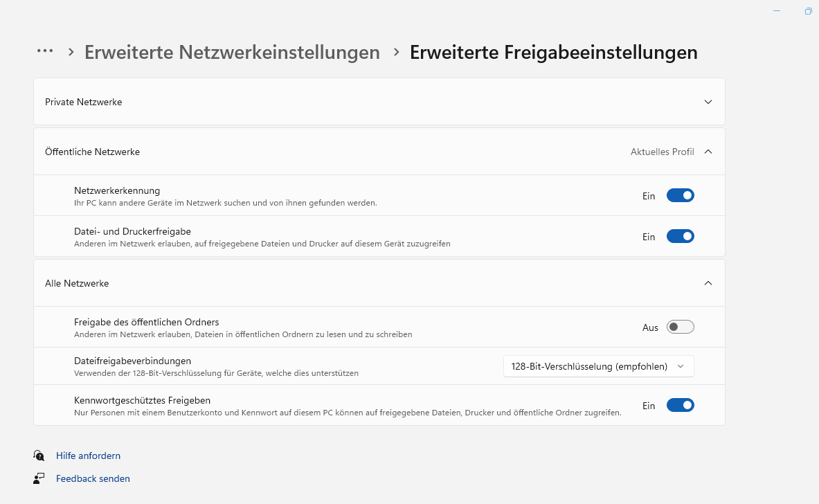The height and width of the screenshot is (504, 819).
Task: Click the breadcrumb ellipsis icon
Action: (x=45, y=51)
